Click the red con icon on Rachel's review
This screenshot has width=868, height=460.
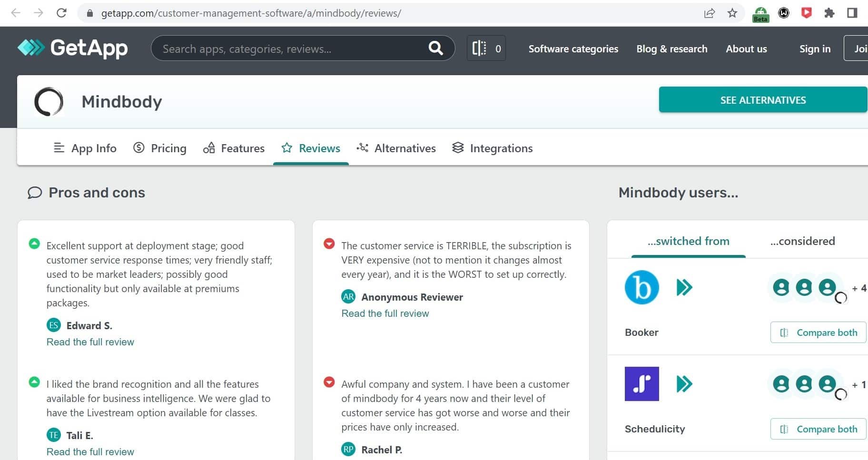[329, 382]
